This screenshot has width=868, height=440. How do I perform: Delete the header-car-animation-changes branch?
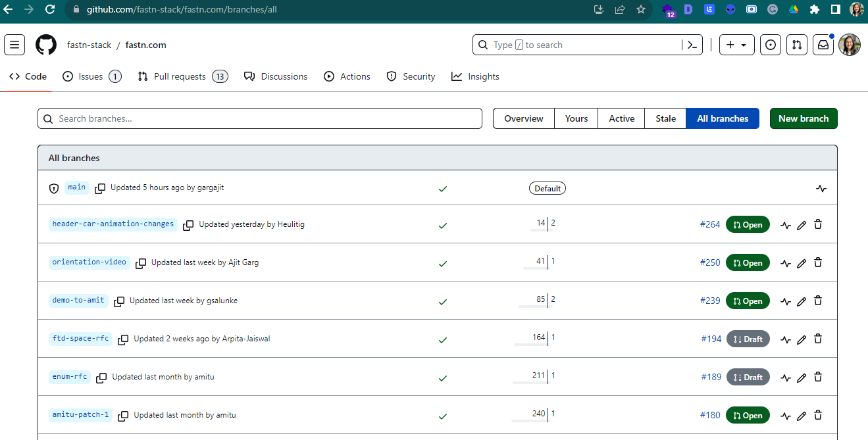coord(818,225)
